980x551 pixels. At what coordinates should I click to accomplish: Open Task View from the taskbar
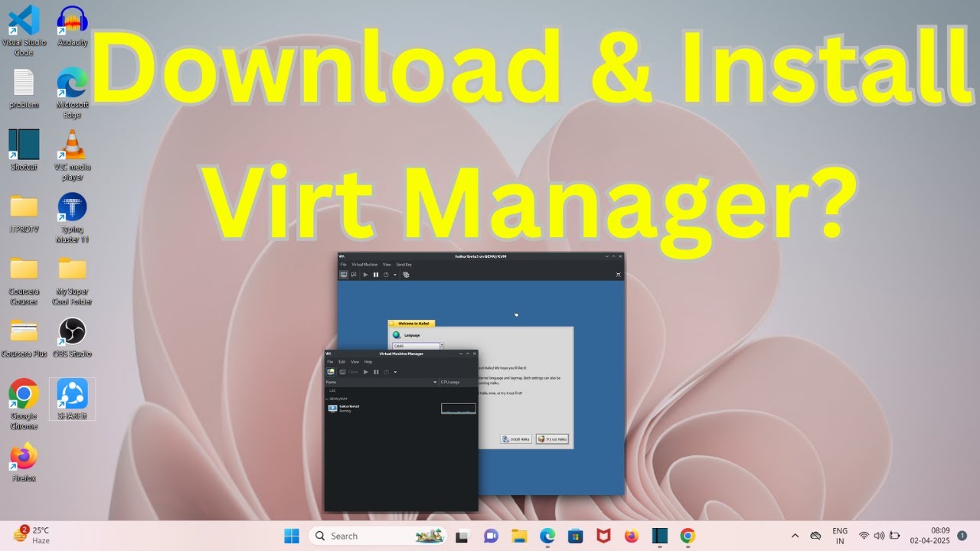pyautogui.click(x=462, y=536)
